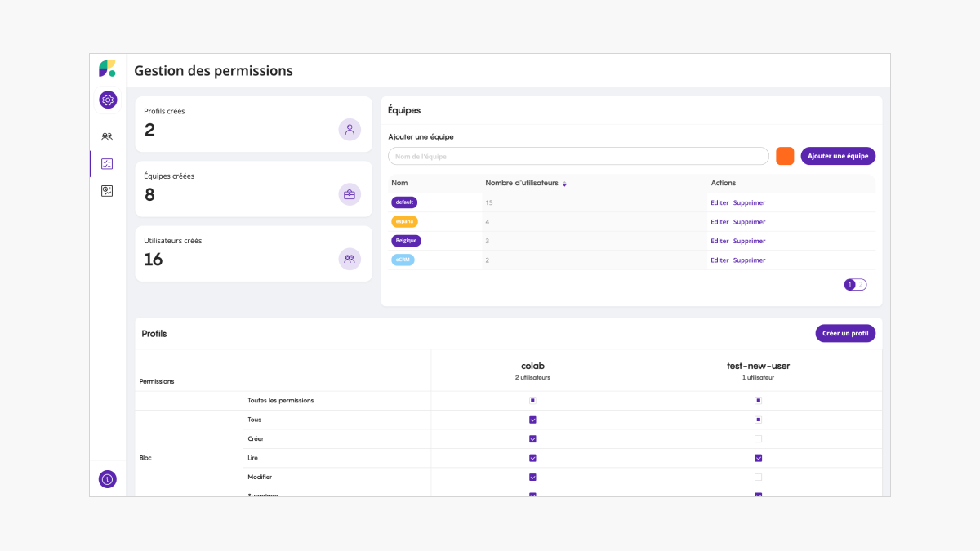
Task: Toggle 'Toutes les permissions' checkbox for colab
Action: [532, 401]
